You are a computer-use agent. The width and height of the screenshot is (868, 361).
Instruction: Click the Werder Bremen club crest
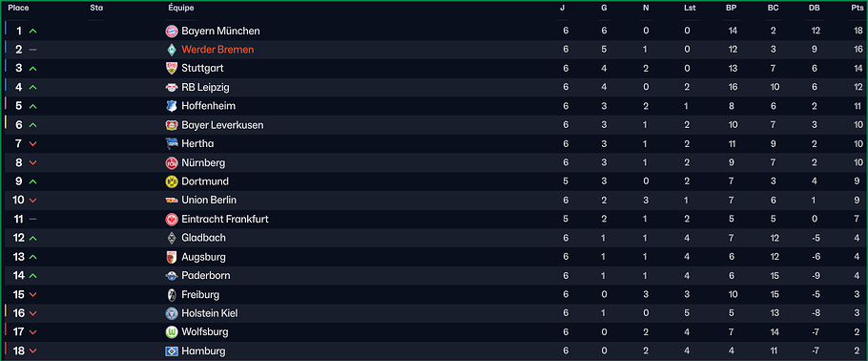click(x=171, y=50)
